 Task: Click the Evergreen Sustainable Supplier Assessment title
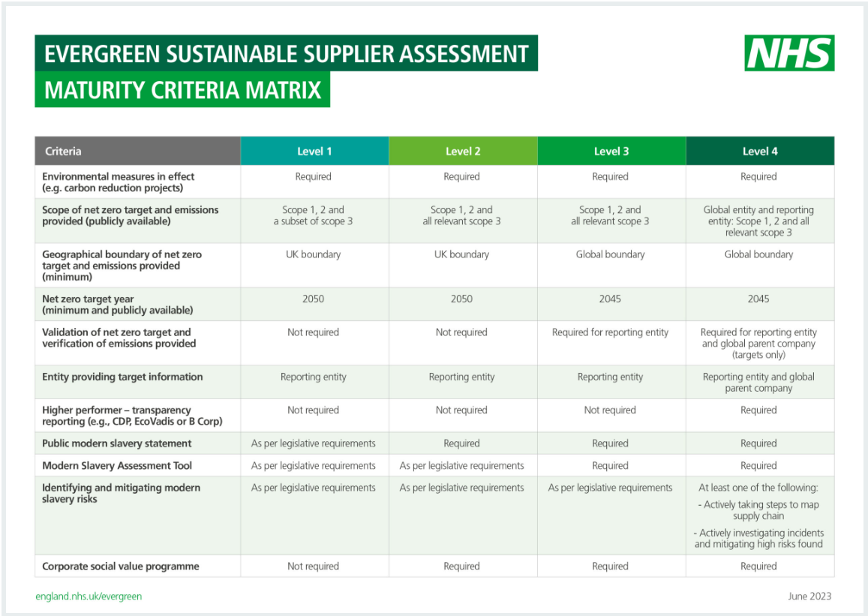[286, 53]
